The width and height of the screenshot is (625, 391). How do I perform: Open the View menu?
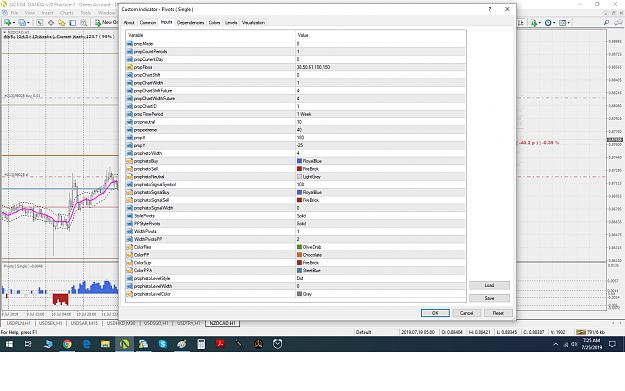[x=30, y=13]
